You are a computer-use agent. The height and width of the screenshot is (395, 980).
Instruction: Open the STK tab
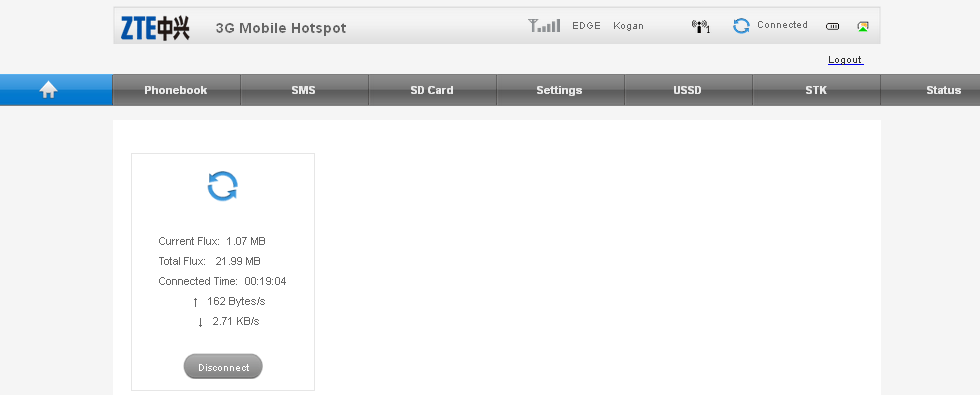pyautogui.click(x=817, y=90)
